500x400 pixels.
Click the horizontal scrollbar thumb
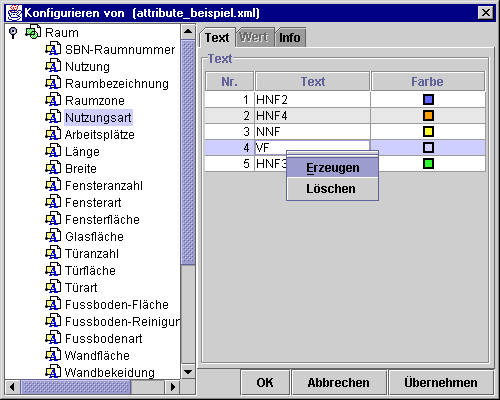[x=76, y=387]
